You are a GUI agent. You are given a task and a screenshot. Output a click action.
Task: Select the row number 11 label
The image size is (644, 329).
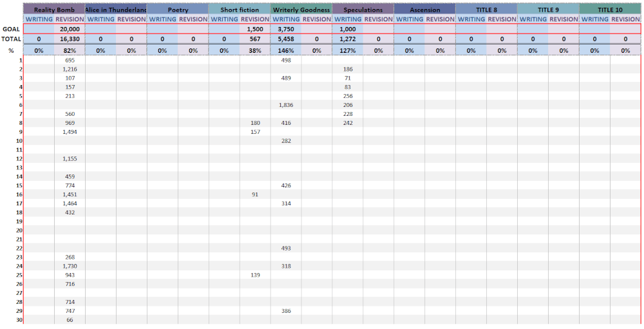point(19,149)
